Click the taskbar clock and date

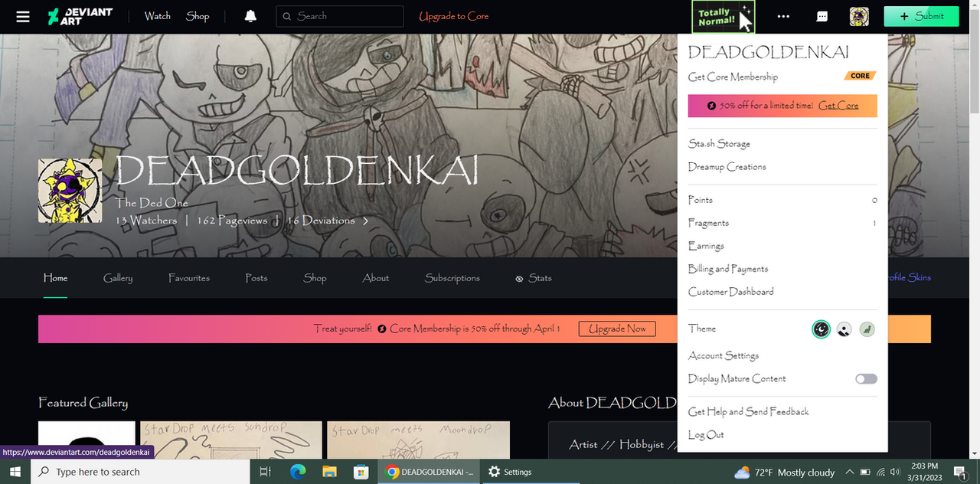[x=926, y=472]
